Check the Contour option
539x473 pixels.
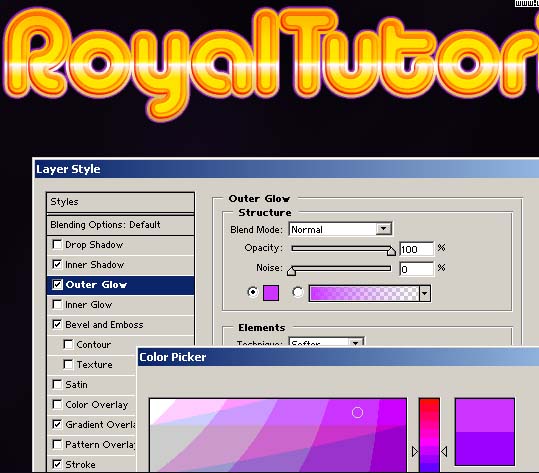pos(68,344)
